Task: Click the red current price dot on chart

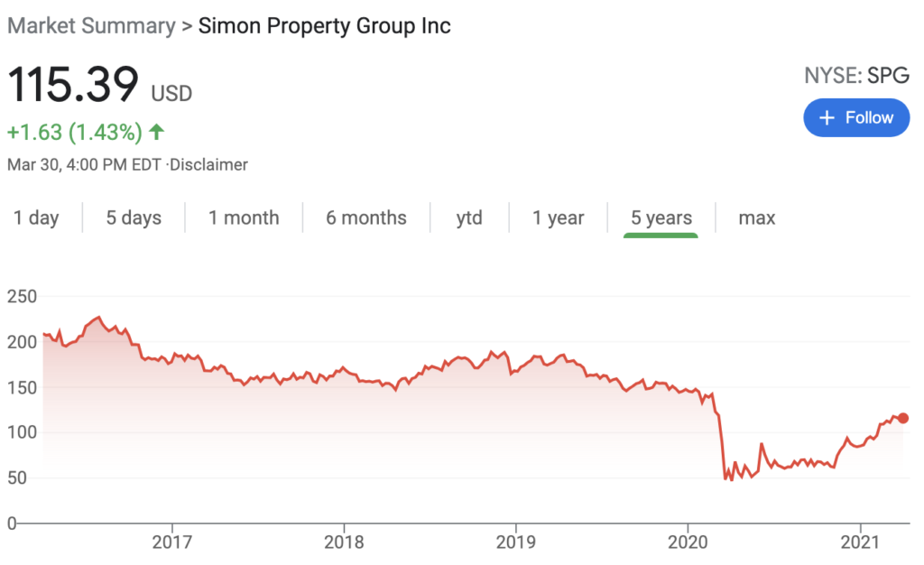Action: pyautogui.click(x=902, y=418)
